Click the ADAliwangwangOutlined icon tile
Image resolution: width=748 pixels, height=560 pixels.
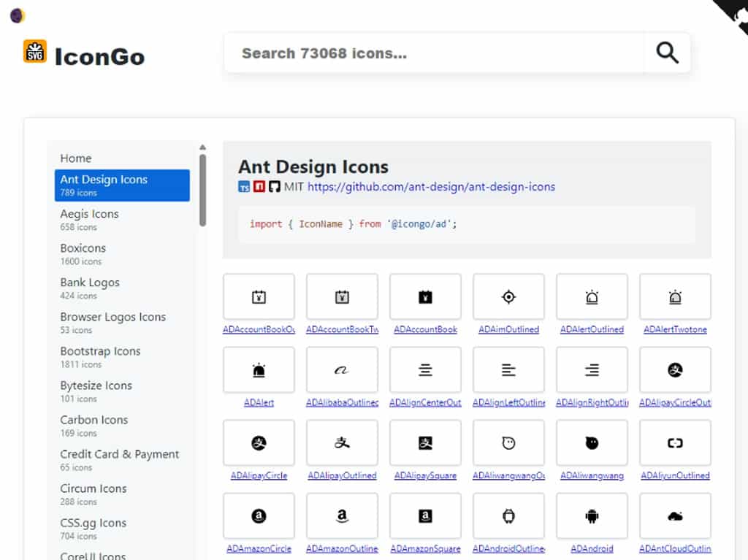(508, 442)
